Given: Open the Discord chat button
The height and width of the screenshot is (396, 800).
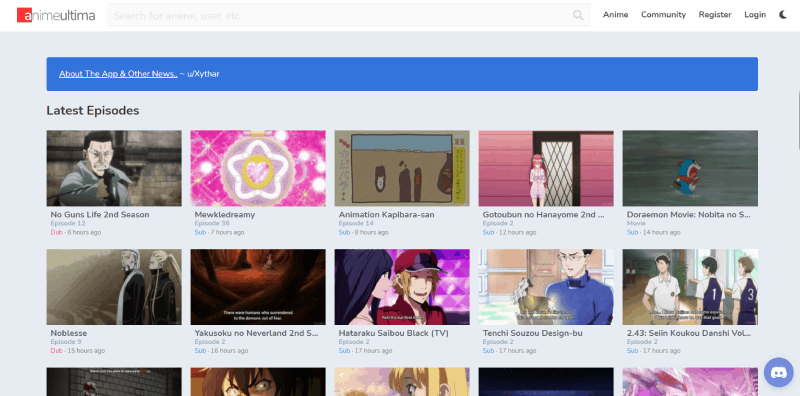Looking at the screenshot, I should [779, 373].
